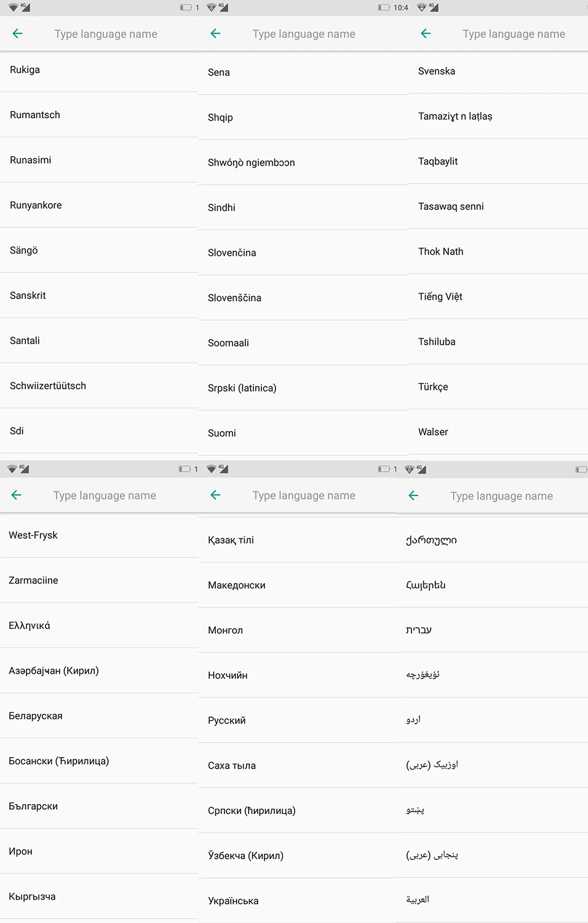Tap back arrow above the ქართული list
Screen dimensions: 588x923
pyautogui.click(x=413, y=496)
